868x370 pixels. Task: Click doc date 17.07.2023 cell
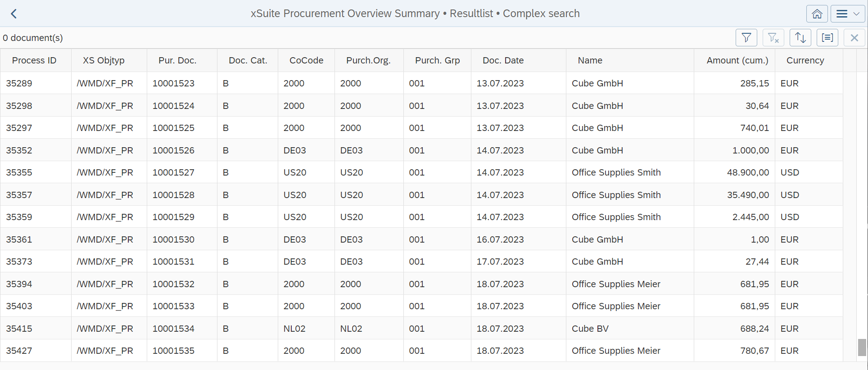coord(519,262)
